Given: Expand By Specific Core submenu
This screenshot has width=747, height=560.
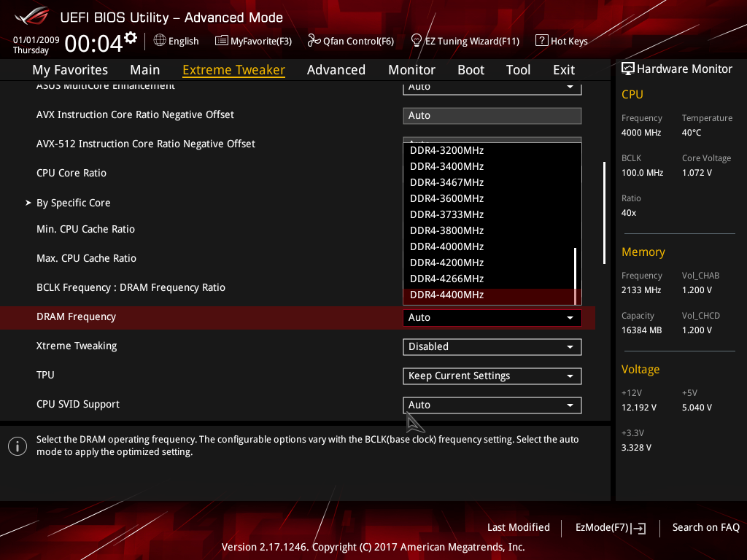Looking at the screenshot, I should tap(74, 203).
